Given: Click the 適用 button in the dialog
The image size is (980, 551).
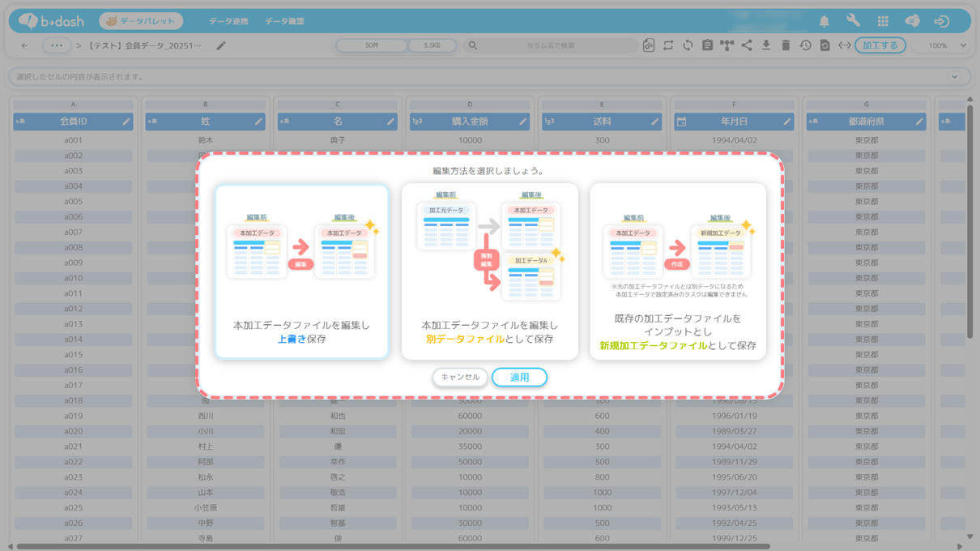Looking at the screenshot, I should 519,378.
